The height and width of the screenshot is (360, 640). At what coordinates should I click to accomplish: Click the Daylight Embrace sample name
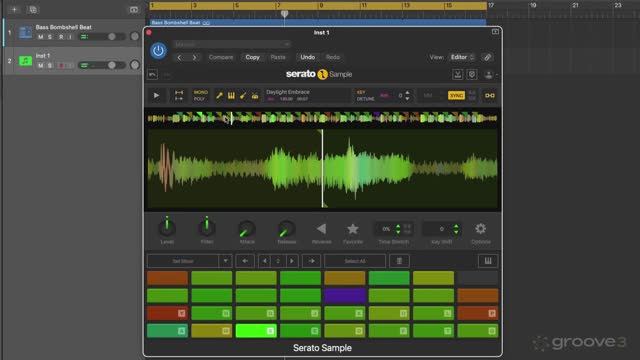point(288,92)
